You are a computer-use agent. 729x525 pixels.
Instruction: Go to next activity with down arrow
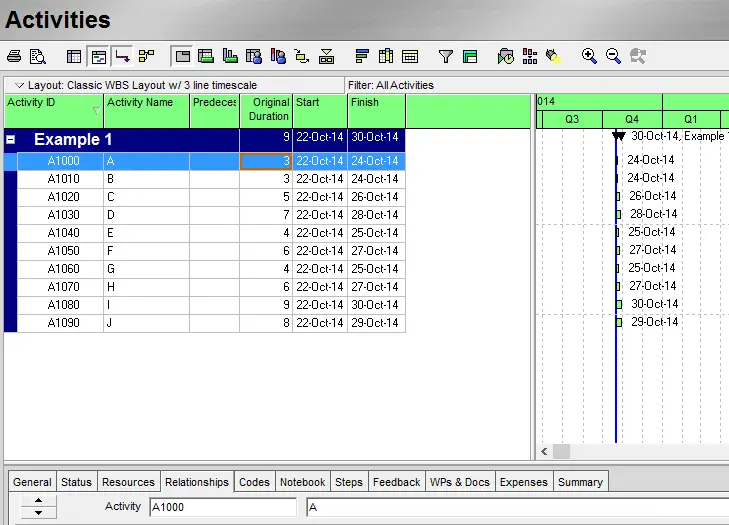point(39,512)
